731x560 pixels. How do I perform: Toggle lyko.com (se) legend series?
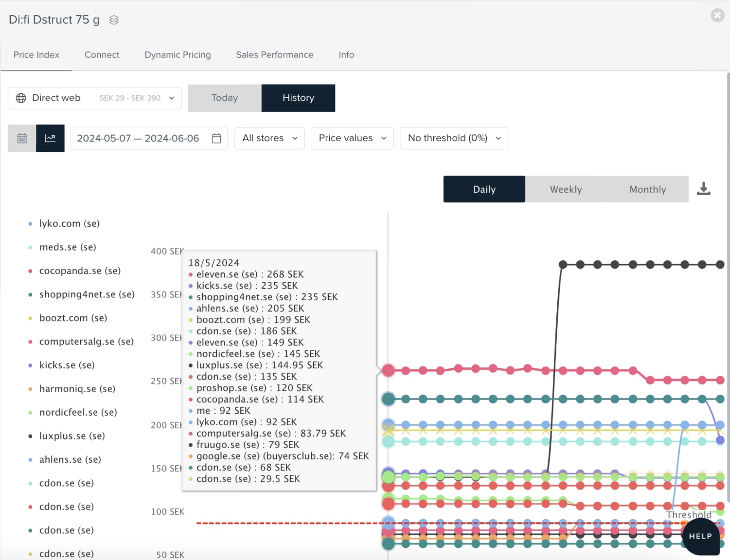(69, 224)
